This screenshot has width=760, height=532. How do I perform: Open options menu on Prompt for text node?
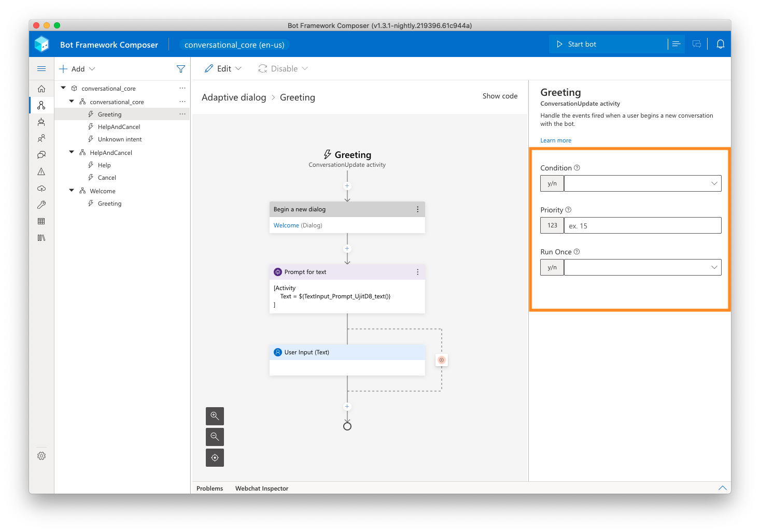(x=418, y=272)
